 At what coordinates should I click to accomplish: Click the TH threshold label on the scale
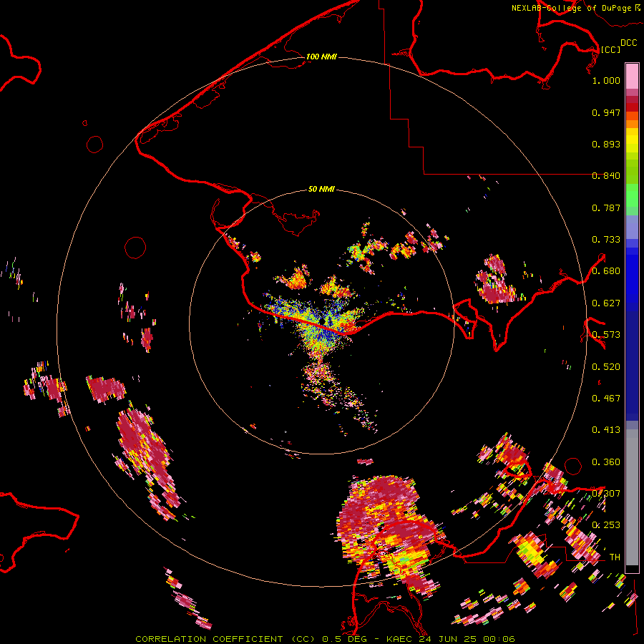click(x=615, y=557)
